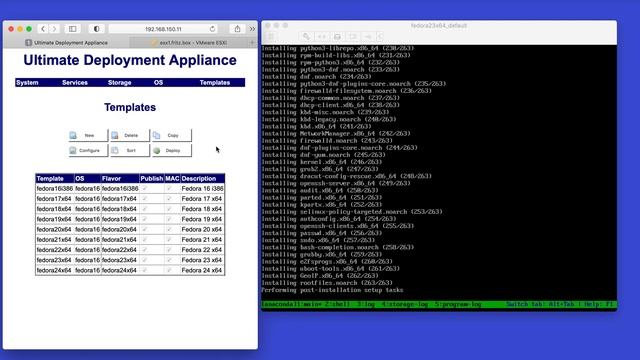Click right-arrow icon in fedora23x64_default toolbar
The image size is (640, 360).
pos(368,37)
